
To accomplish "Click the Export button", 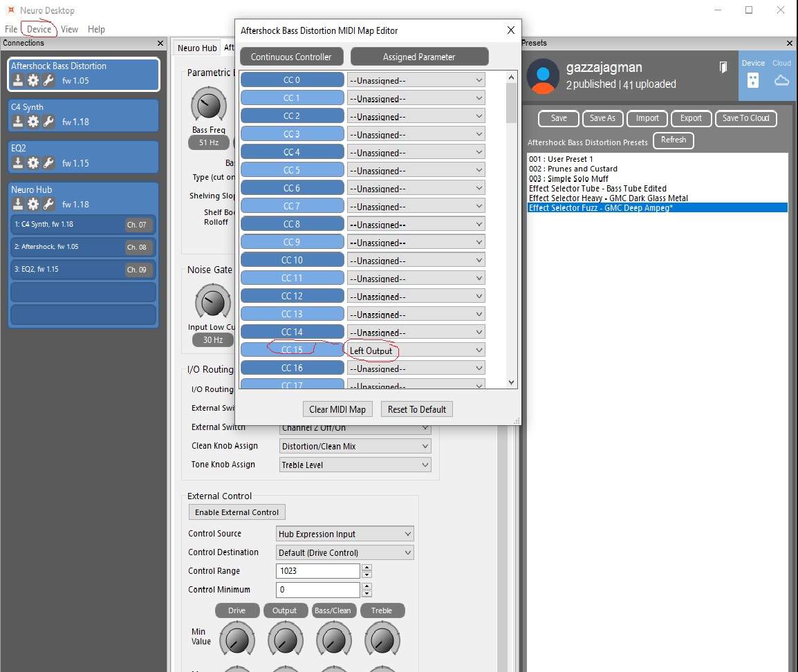I will [x=691, y=118].
